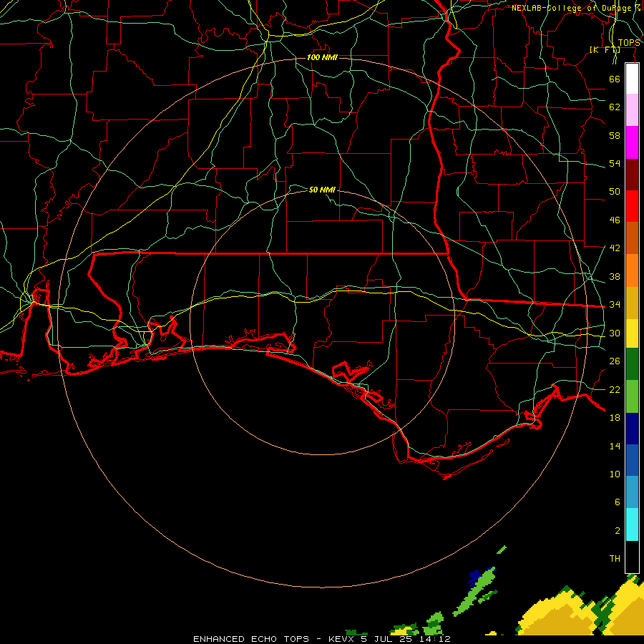The width and height of the screenshot is (644, 644).
Task: Click the blue 14 kft legend swatch
Action: pos(632,461)
